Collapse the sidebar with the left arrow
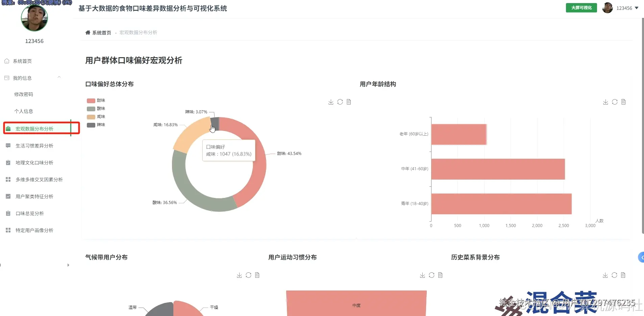The width and height of the screenshot is (644, 316). click(x=1, y=265)
